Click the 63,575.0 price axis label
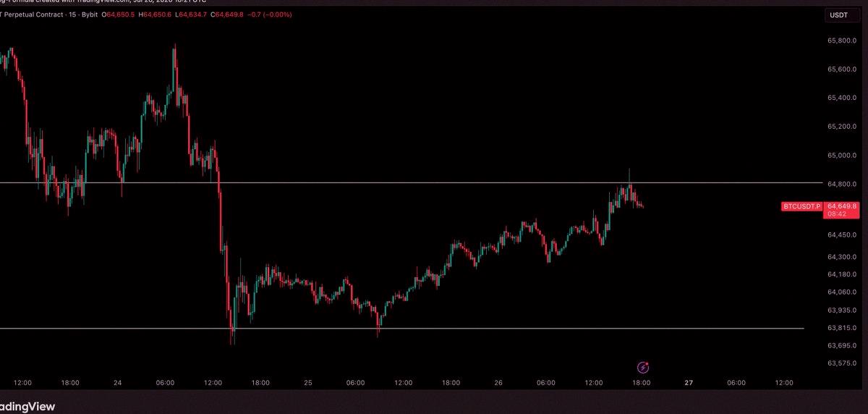Viewport: 868px width, 414px height. (841, 363)
